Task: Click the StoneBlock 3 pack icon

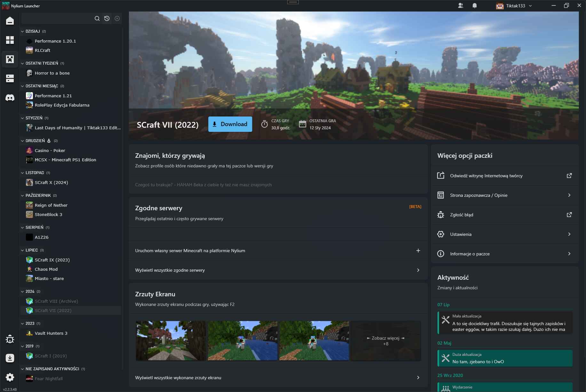Action: pos(29,214)
